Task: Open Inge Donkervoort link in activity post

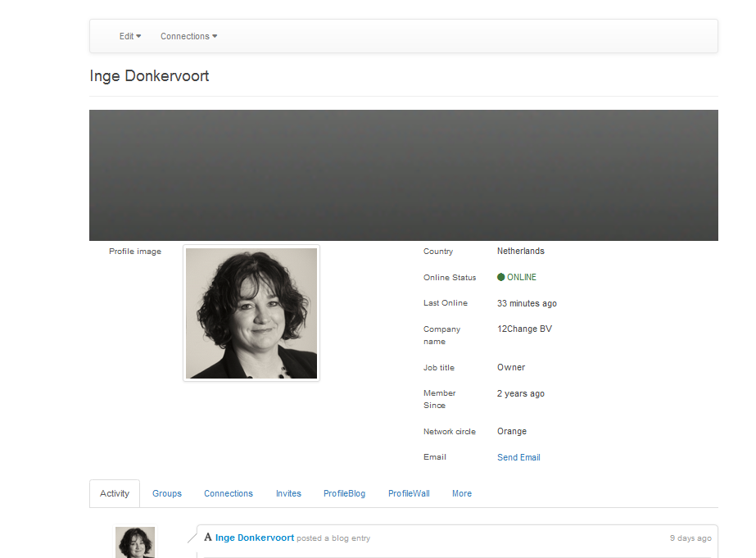Action: point(255,538)
